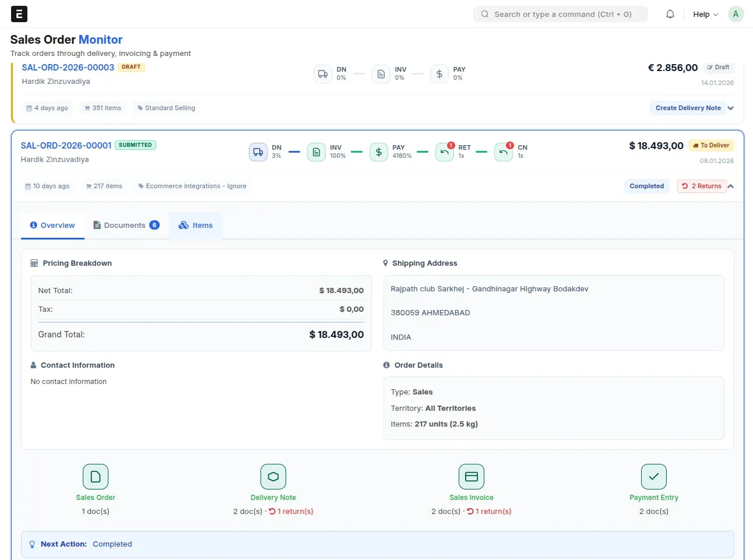The image size is (753, 560).
Task: Click Grand Total $ 18.493,00 value
Action: click(336, 334)
